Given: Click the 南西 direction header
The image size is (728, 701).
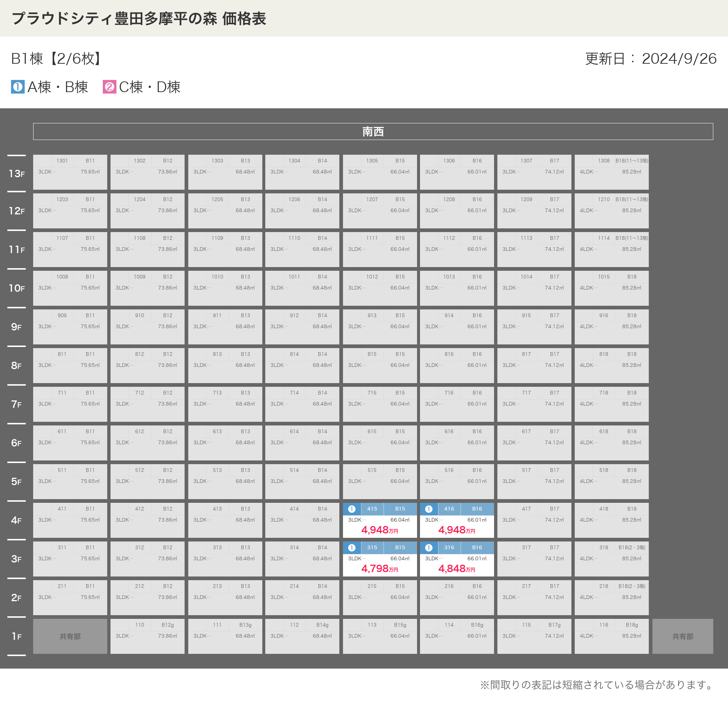Looking at the screenshot, I should 373,132.
